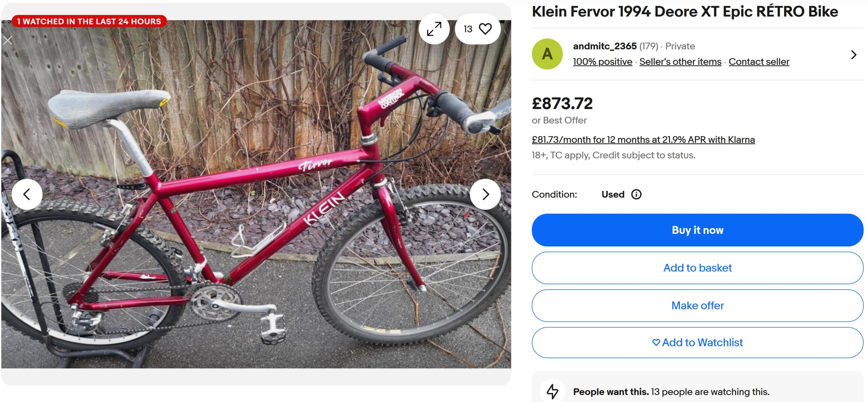
Task: Click the lightning bolt icon
Action: coord(552,391)
